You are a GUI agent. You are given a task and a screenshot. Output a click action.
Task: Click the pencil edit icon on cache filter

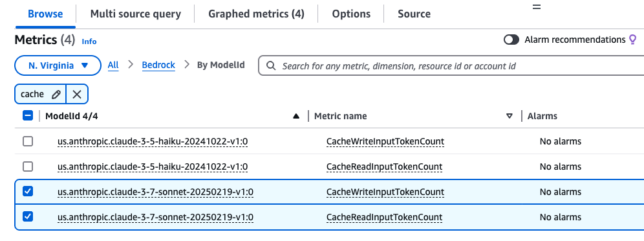click(x=56, y=94)
